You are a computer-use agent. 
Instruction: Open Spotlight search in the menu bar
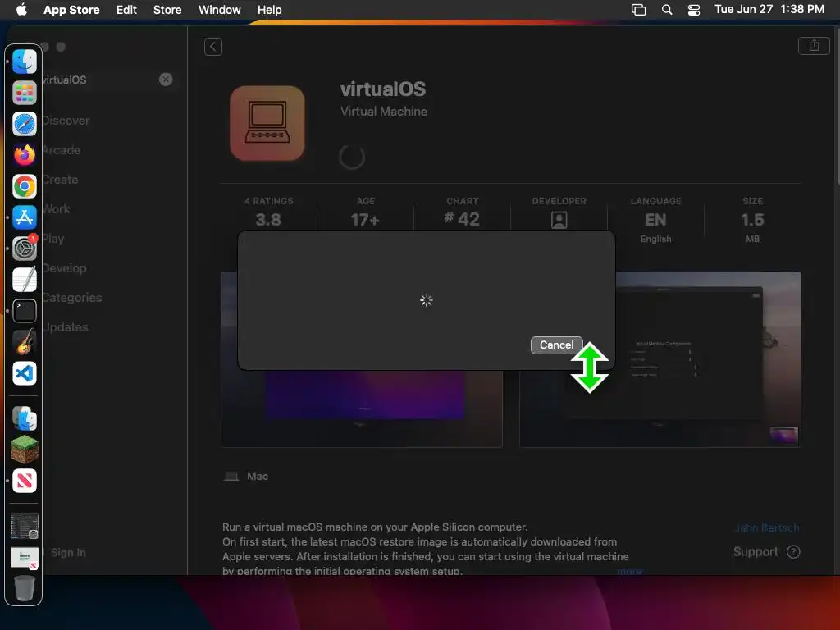point(667,10)
